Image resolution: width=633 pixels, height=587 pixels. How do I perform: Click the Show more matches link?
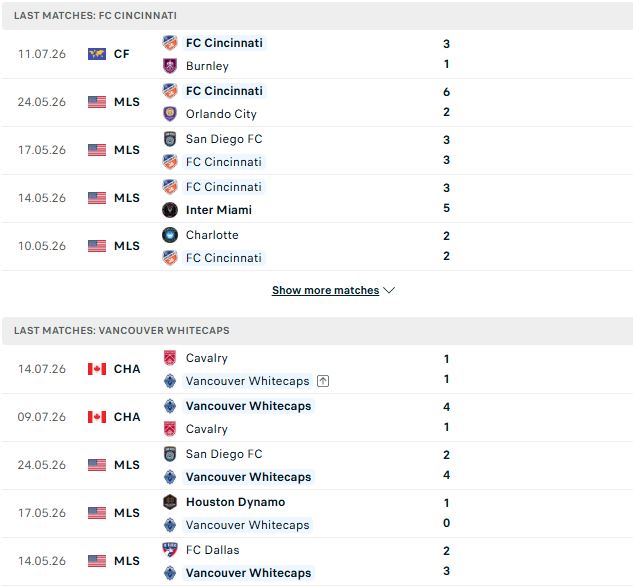tap(325, 290)
